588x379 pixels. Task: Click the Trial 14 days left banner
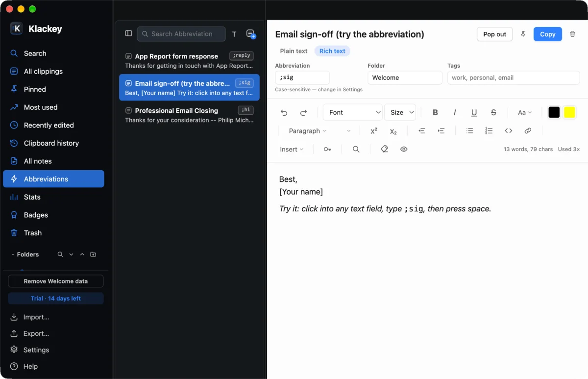pyautogui.click(x=55, y=298)
